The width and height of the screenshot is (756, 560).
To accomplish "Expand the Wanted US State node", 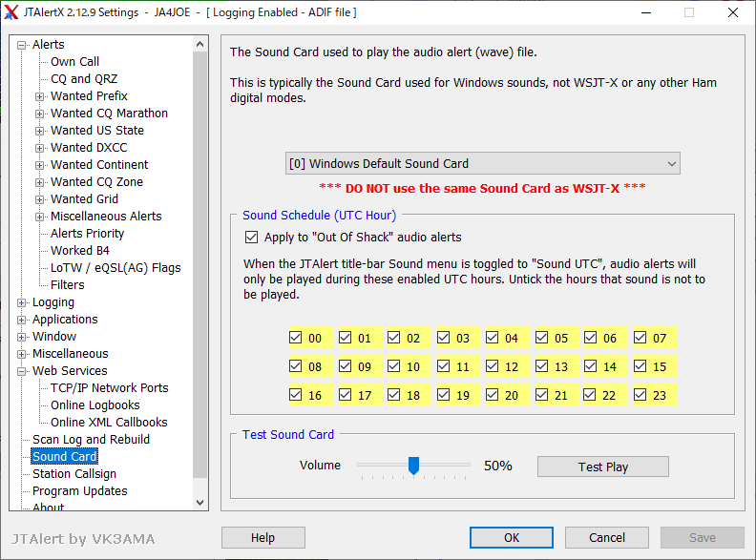I will click(39, 131).
